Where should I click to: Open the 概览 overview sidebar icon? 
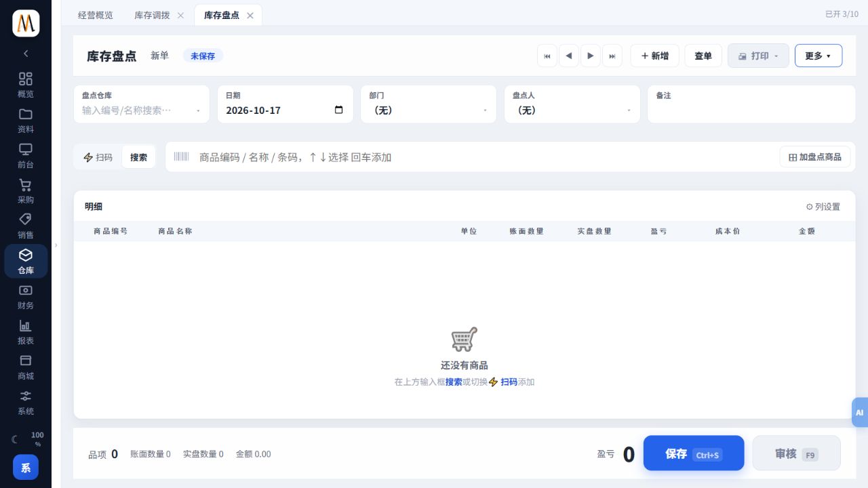[26, 85]
